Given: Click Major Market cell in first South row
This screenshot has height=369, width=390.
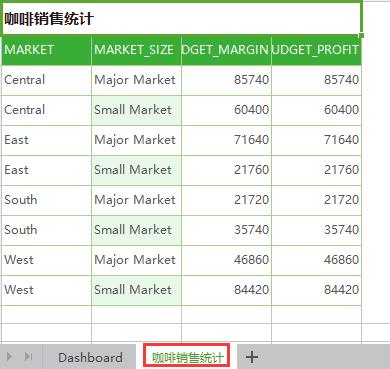Looking at the screenshot, I should pyautogui.click(x=137, y=200).
